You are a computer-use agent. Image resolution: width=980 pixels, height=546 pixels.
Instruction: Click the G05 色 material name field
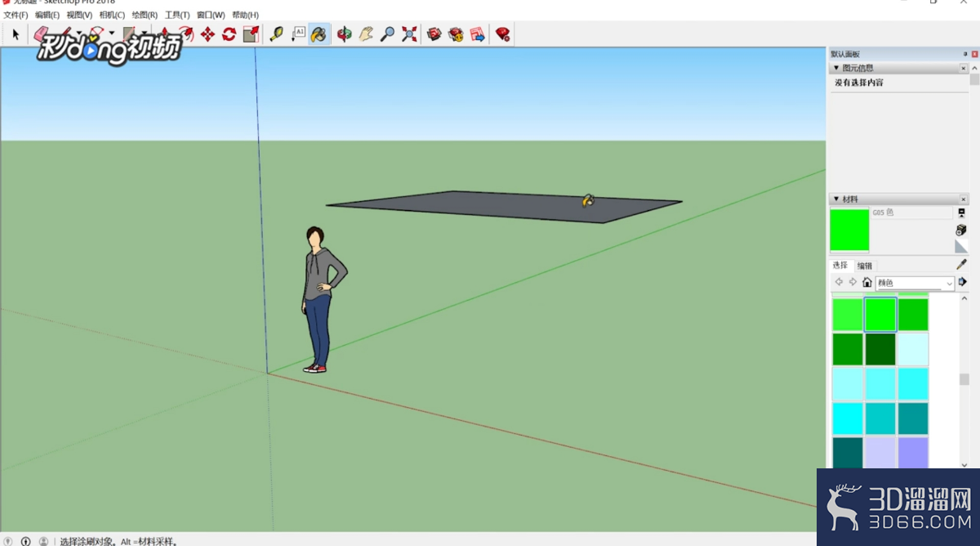911,213
